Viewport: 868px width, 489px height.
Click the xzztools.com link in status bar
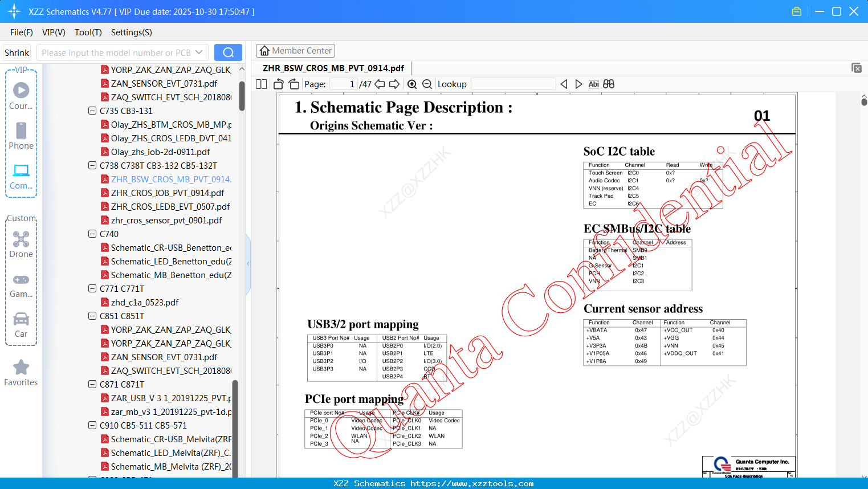click(472, 483)
